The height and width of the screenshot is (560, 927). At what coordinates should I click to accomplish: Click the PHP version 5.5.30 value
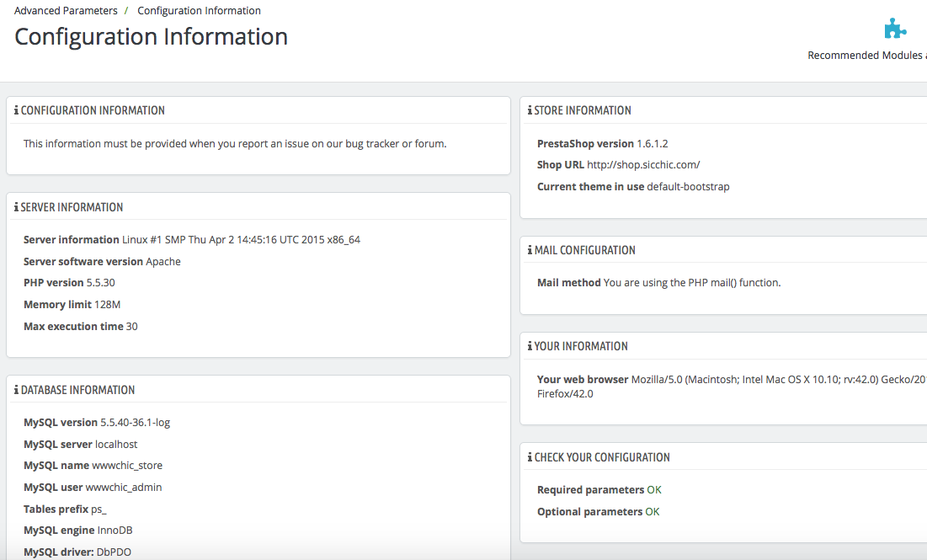pos(101,283)
